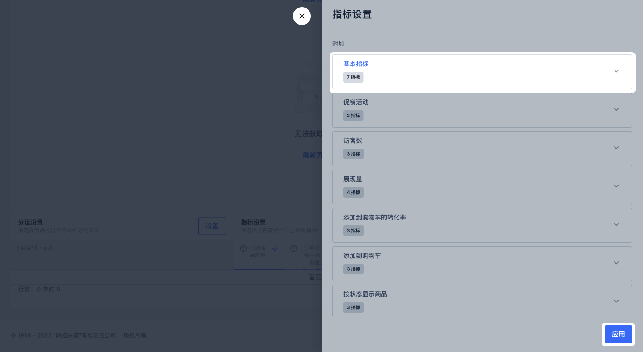This screenshot has width=644, height=352.
Task: Click the 分组设置 heading on the page
Action: 30,222
